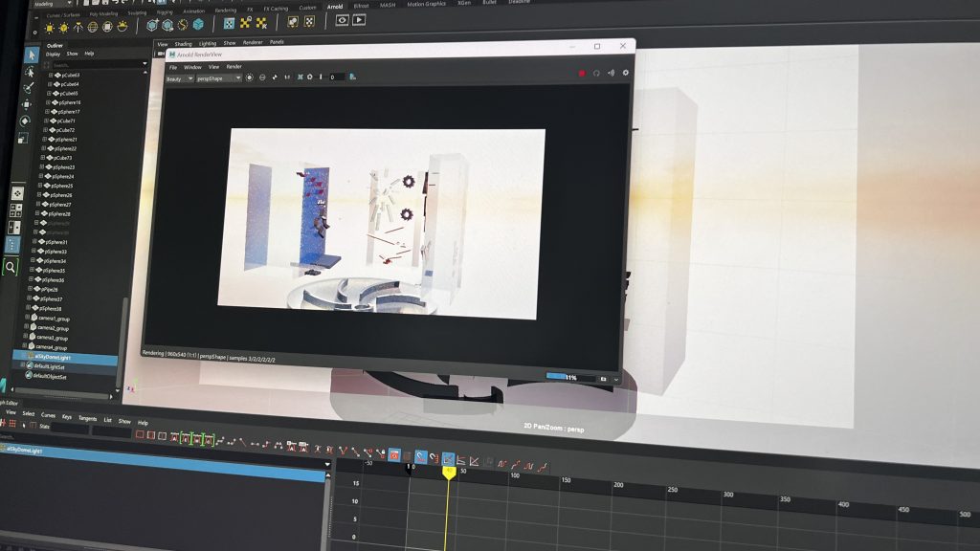Click the speaker icon in RenderView toolbar
The width and height of the screenshot is (980, 551).
611,73
